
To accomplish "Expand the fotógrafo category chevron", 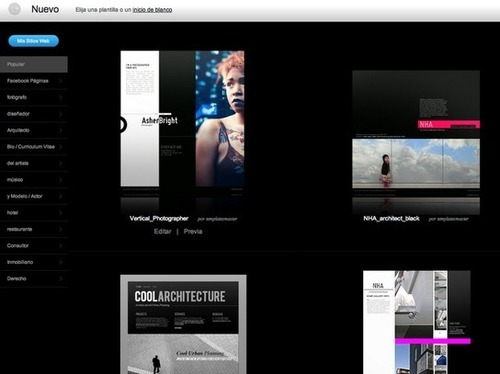I will point(61,97).
